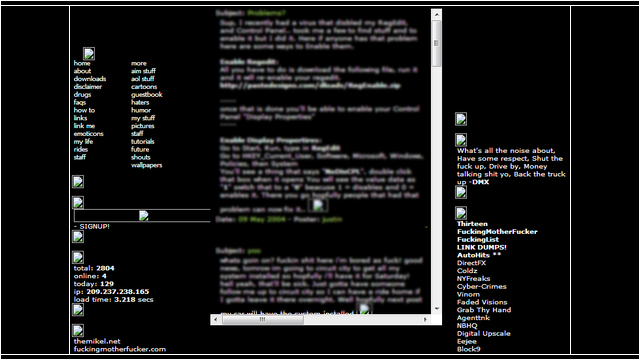This screenshot has height=360, width=640.
Task: Open the Eejee link
Action: [x=467, y=341]
